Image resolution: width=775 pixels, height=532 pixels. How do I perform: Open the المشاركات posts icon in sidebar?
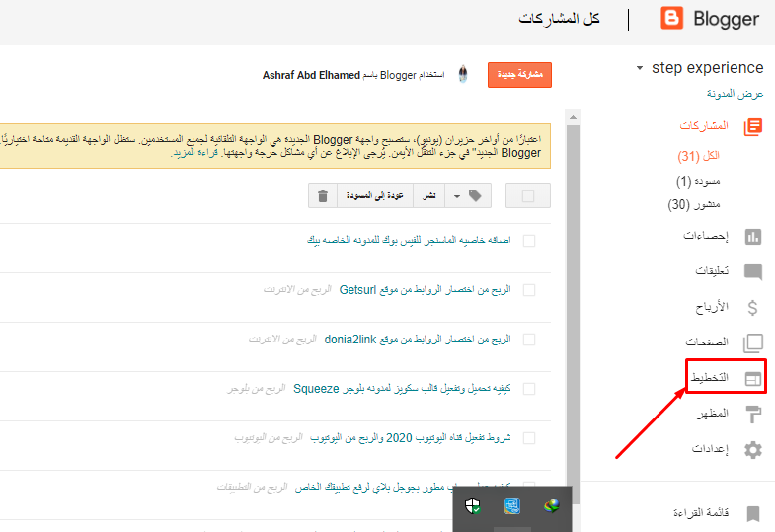[x=752, y=127]
